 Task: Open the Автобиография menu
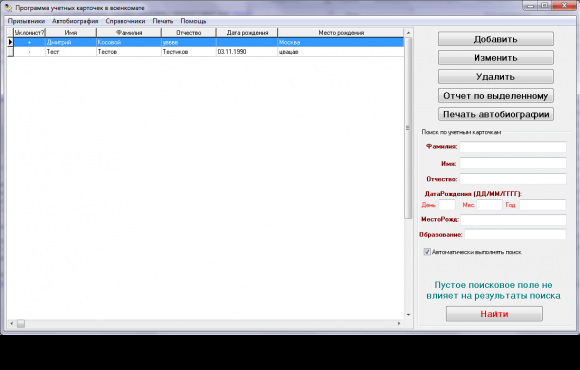coord(75,21)
